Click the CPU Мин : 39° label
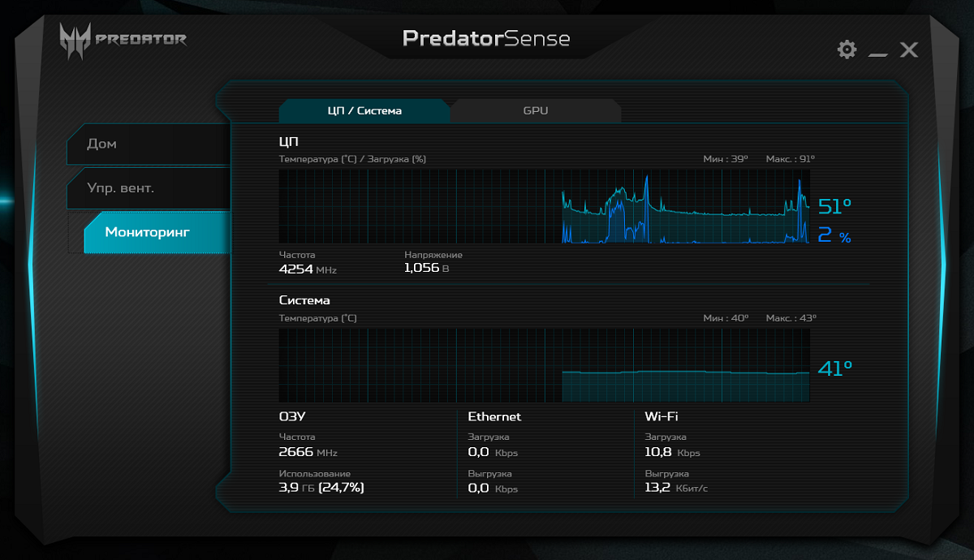The image size is (974, 560). pos(726,159)
